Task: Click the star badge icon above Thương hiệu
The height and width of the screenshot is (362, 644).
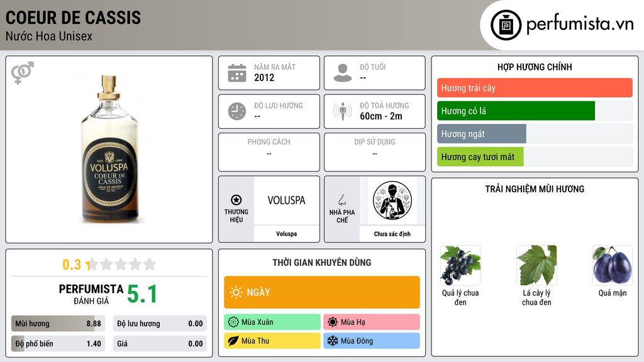Action: (236, 200)
